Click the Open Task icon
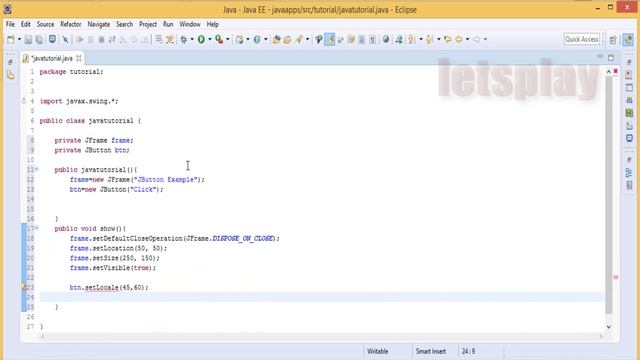The height and width of the screenshot is (360, 640). click(x=287, y=39)
